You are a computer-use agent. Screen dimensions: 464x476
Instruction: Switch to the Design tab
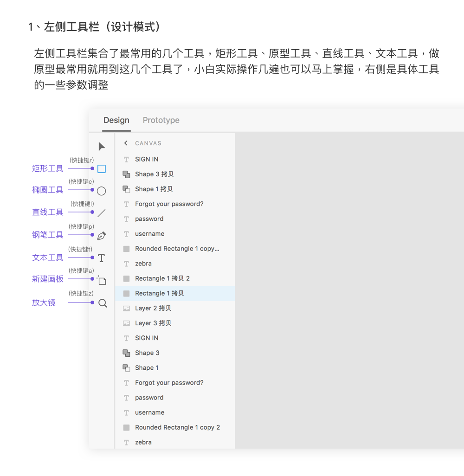tap(116, 120)
